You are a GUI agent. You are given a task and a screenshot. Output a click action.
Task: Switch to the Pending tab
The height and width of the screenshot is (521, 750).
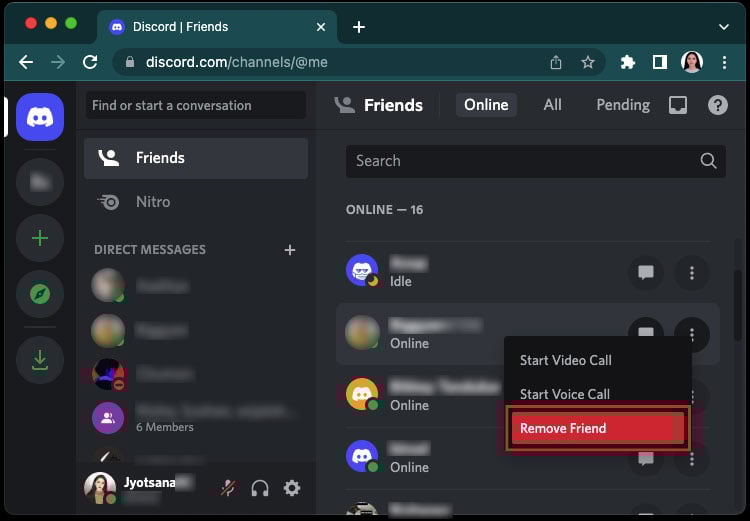click(x=623, y=105)
